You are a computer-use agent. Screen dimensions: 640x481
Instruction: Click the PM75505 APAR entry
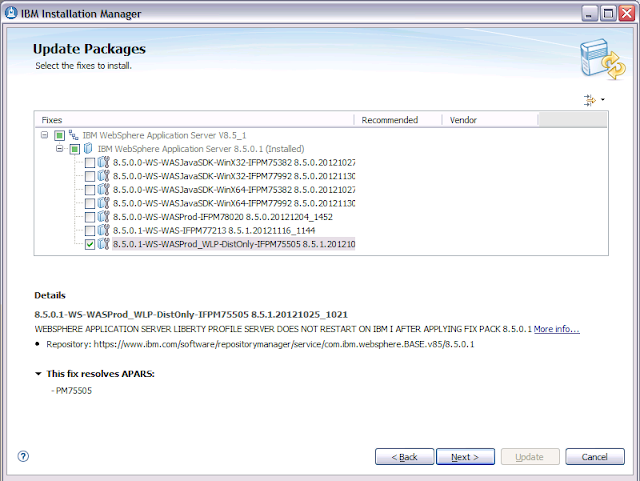[73, 391]
